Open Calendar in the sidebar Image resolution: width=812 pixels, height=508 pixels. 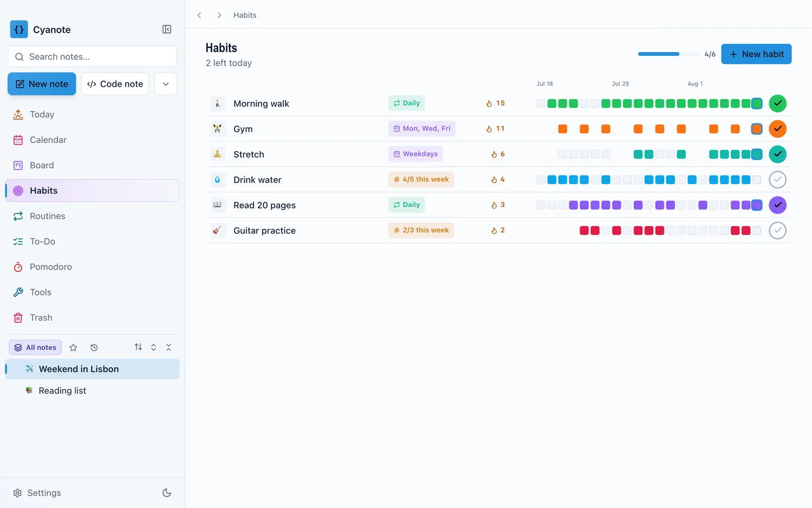point(92,140)
